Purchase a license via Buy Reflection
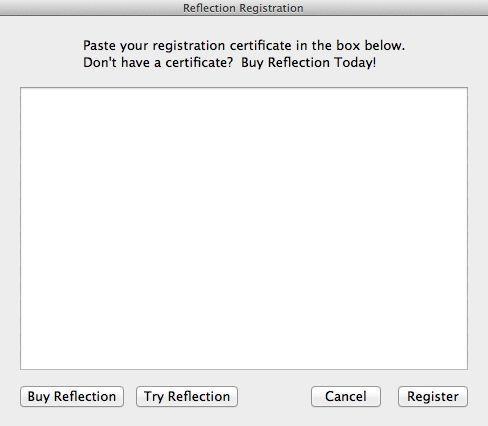 point(72,396)
